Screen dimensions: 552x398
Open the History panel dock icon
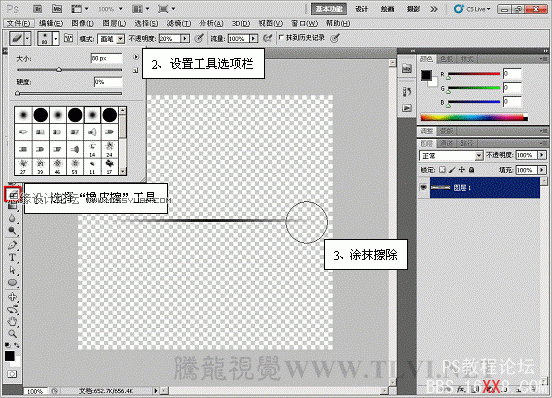pyautogui.click(x=407, y=92)
